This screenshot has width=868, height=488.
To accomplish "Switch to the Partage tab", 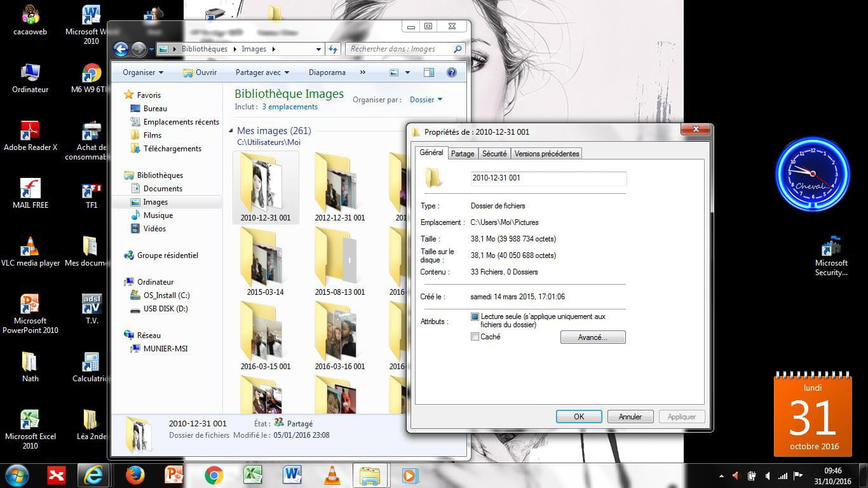I will (463, 154).
